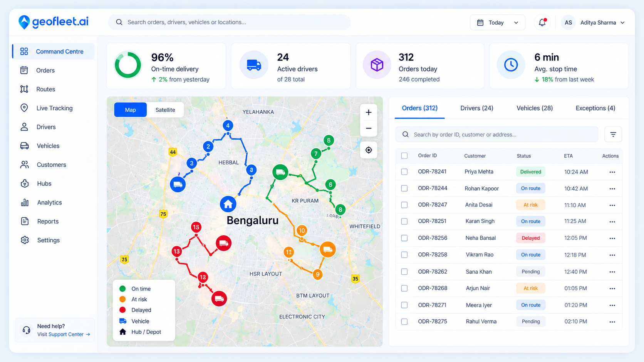
Task: Visit Support Center link
Action: [64, 334]
